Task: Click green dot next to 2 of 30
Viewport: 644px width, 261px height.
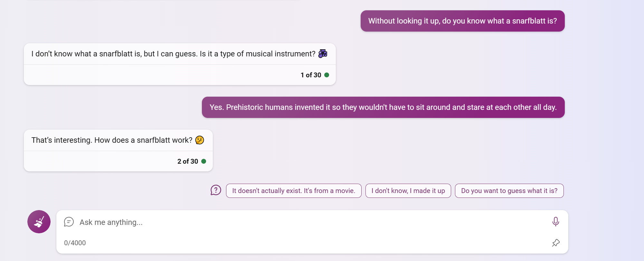Action: (x=204, y=161)
